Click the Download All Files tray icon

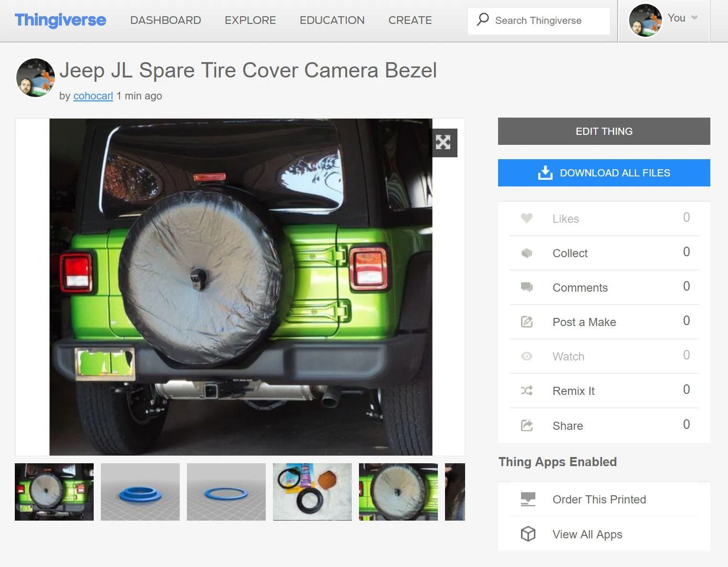(545, 173)
